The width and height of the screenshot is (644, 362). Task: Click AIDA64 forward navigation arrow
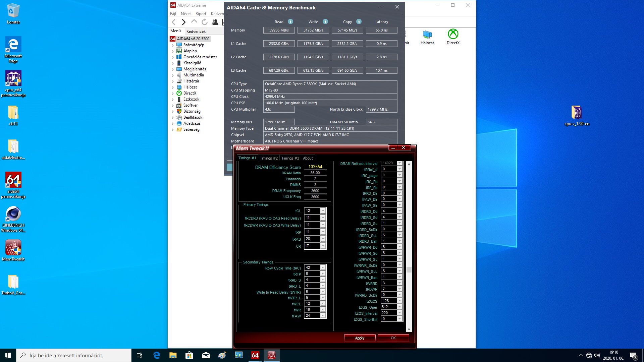(x=183, y=22)
